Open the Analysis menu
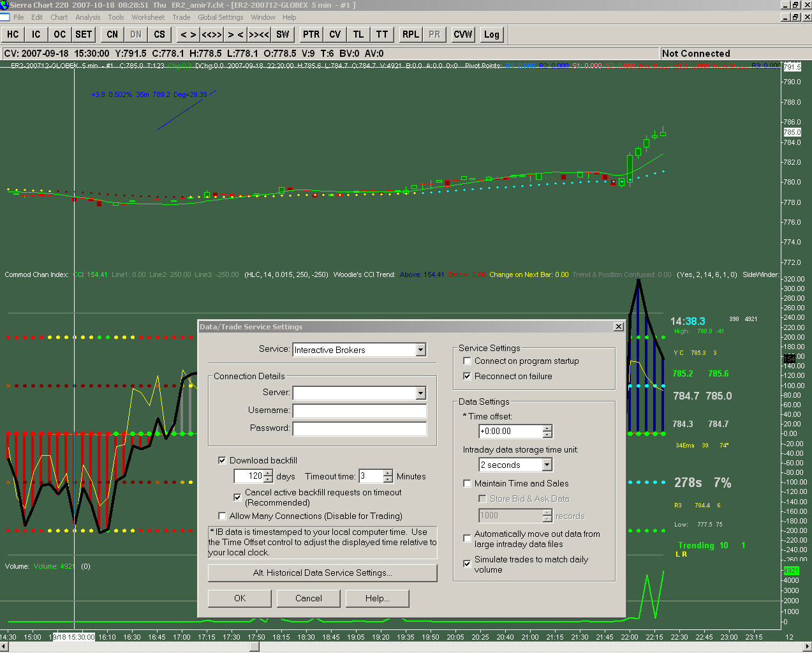The height and width of the screenshot is (653, 812). click(x=87, y=17)
